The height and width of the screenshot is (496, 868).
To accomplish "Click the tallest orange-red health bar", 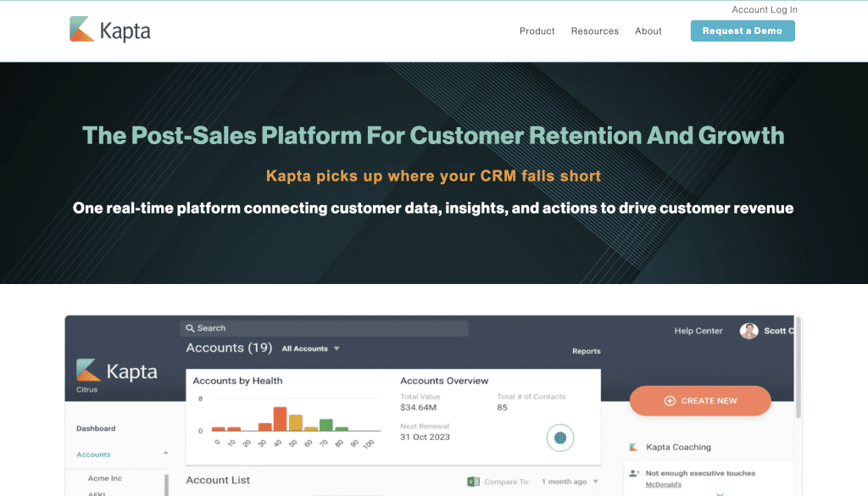I will pos(280,419).
